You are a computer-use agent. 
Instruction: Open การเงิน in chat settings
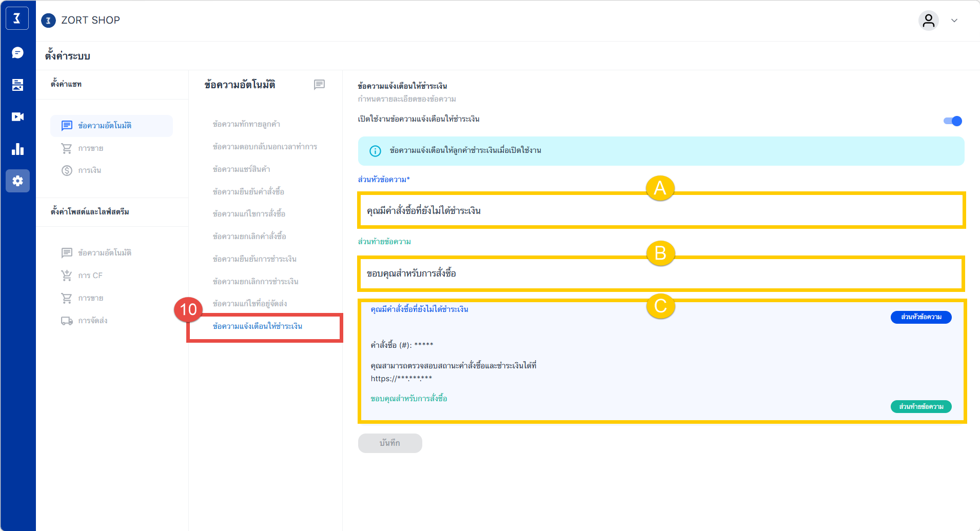tap(89, 170)
